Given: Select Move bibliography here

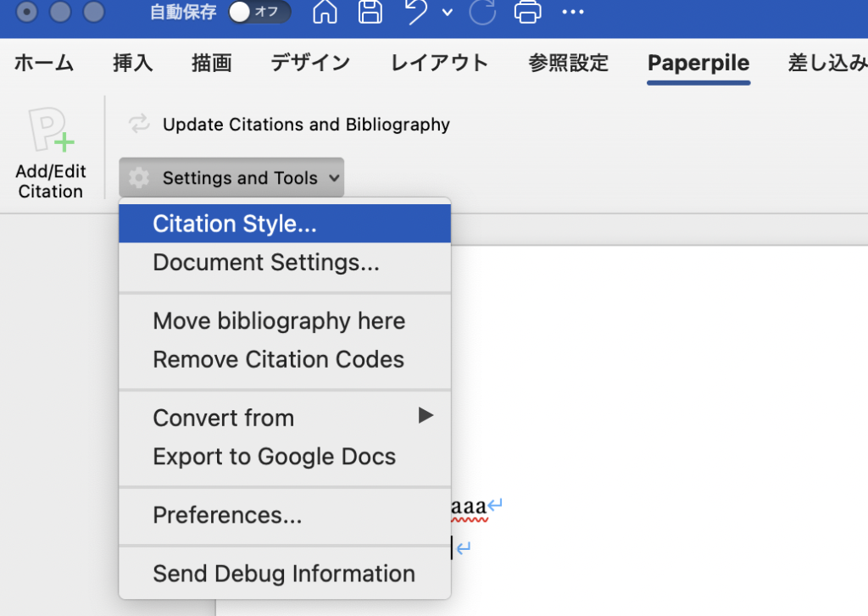Looking at the screenshot, I should click(x=285, y=321).
